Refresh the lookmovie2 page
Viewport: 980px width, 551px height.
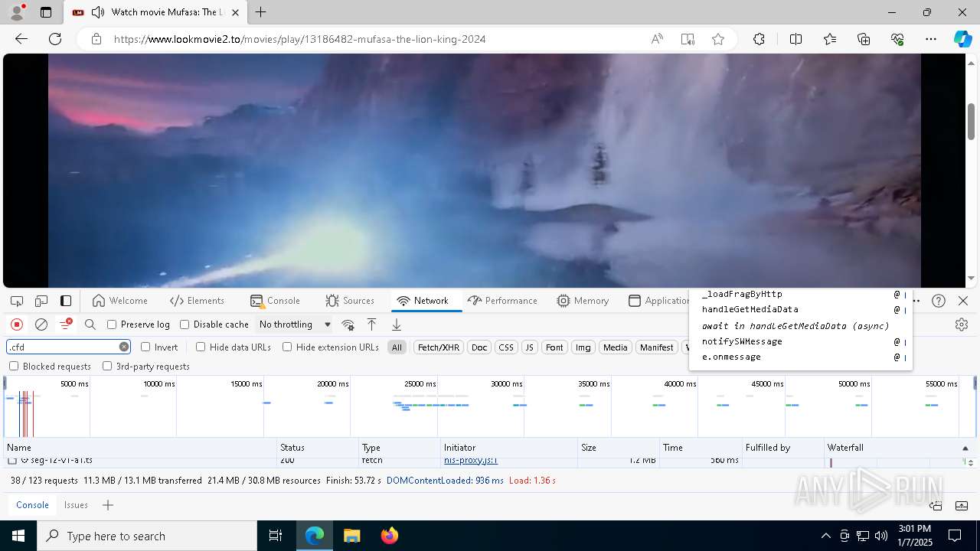[x=55, y=39]
